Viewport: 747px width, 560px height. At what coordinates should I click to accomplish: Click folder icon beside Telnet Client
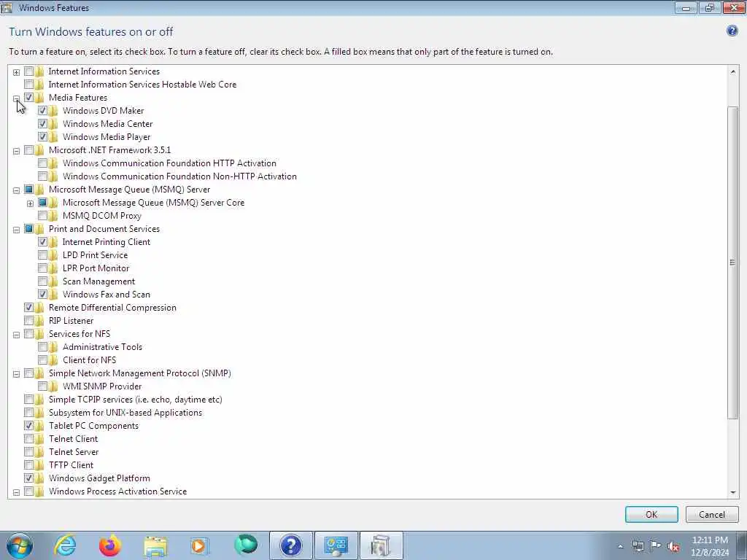coord(39,438)
